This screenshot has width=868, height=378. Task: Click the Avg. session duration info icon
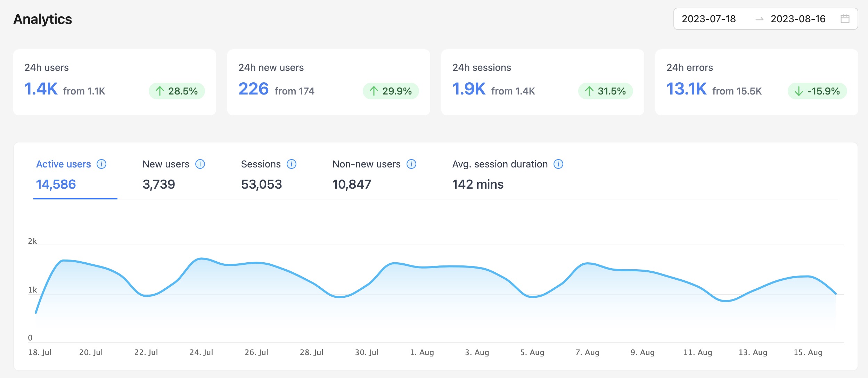tap(558, 164)
